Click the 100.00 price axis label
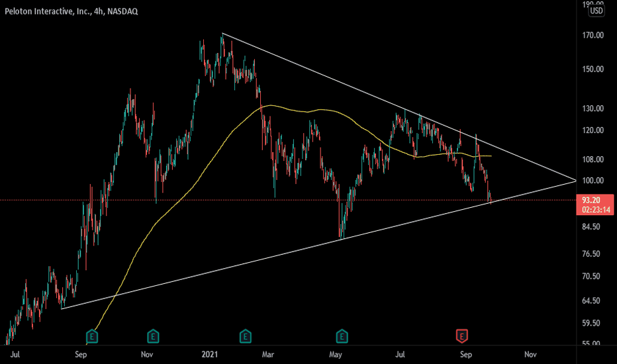617x364 pixels. [593, 181]
